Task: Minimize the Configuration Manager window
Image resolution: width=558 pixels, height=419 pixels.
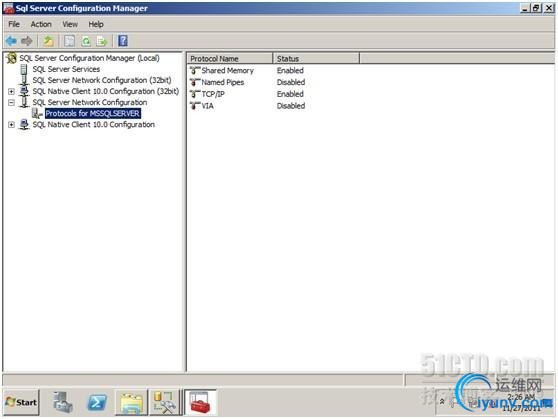Action: (x=525, y=8)
